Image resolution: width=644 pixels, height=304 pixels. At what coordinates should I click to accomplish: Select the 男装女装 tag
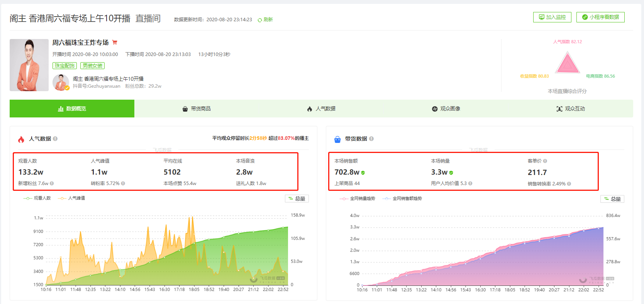(92, 66)
